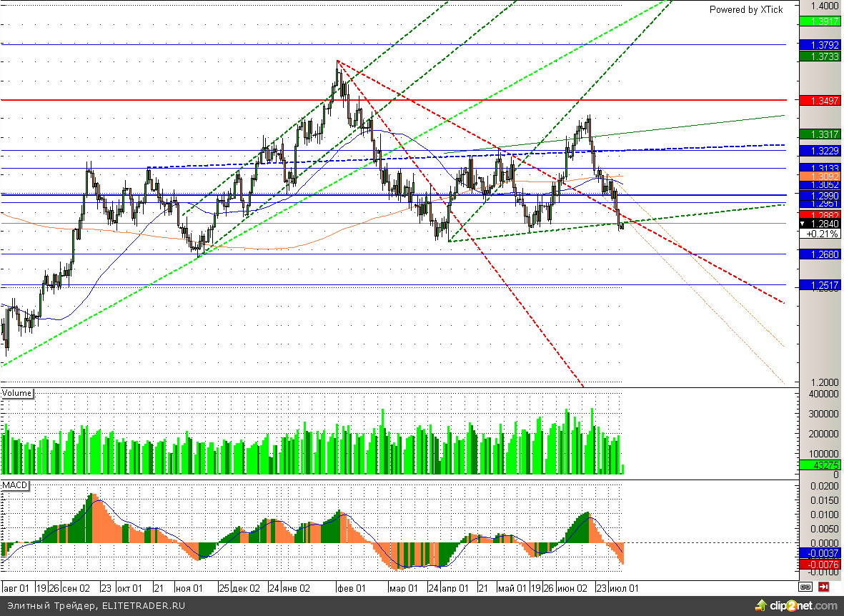The width and height of the screenshot is (844, 616).
Task: Click the blue 1.2680 support level label
Action: coord(819,254)
